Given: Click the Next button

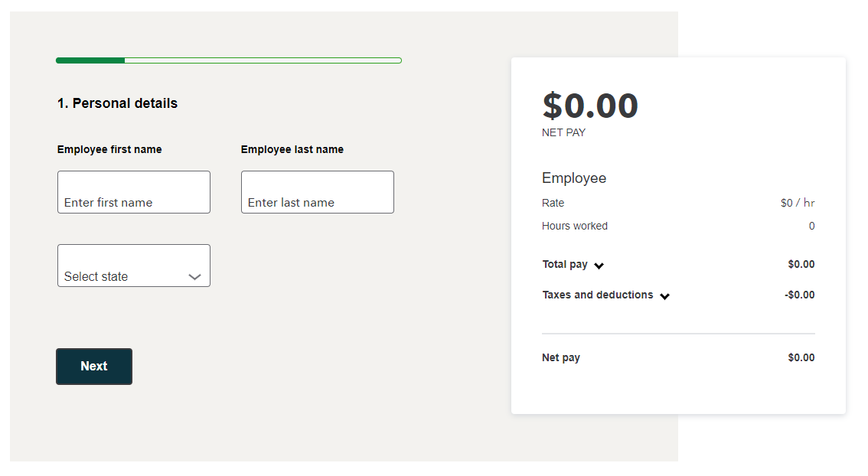Looking at the screenshot, I should tap(94, 367).
